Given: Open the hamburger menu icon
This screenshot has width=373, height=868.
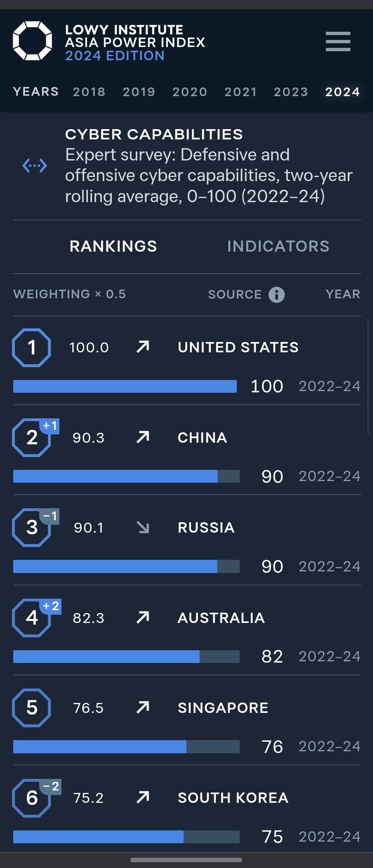Looking at the screenshot, I should (x=338, y=41).
